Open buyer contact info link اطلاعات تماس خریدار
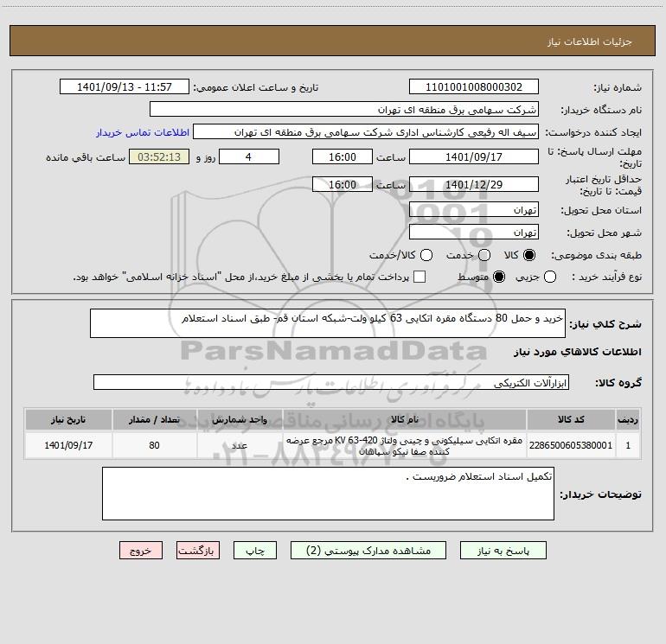Viewport: 666px width, 644px height. coord(143,132)
